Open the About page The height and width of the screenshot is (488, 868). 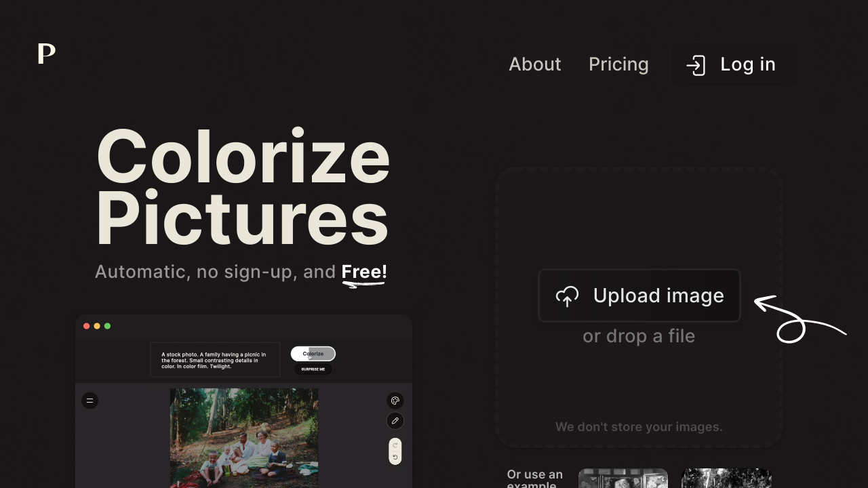point(535,64)
